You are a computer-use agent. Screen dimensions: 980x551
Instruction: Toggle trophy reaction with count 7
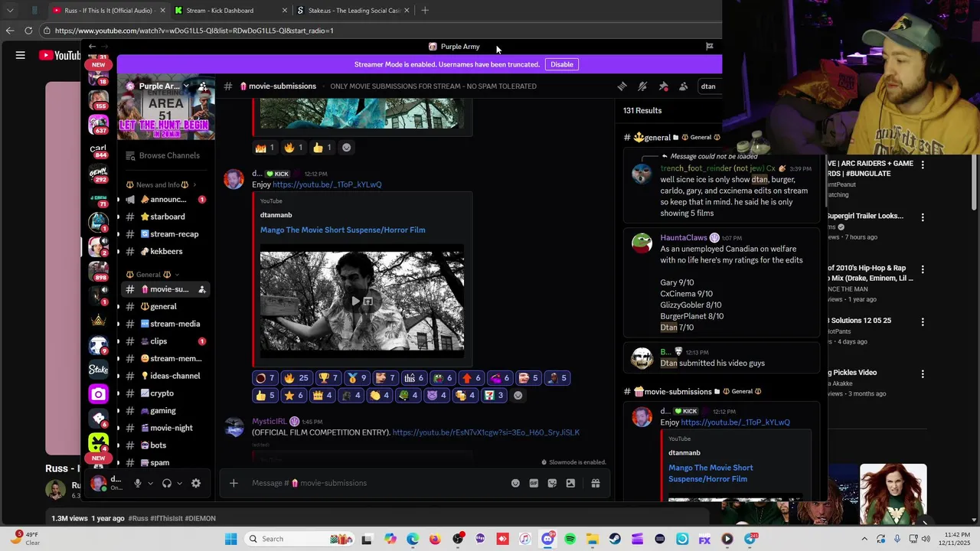(x=328, y=378)
